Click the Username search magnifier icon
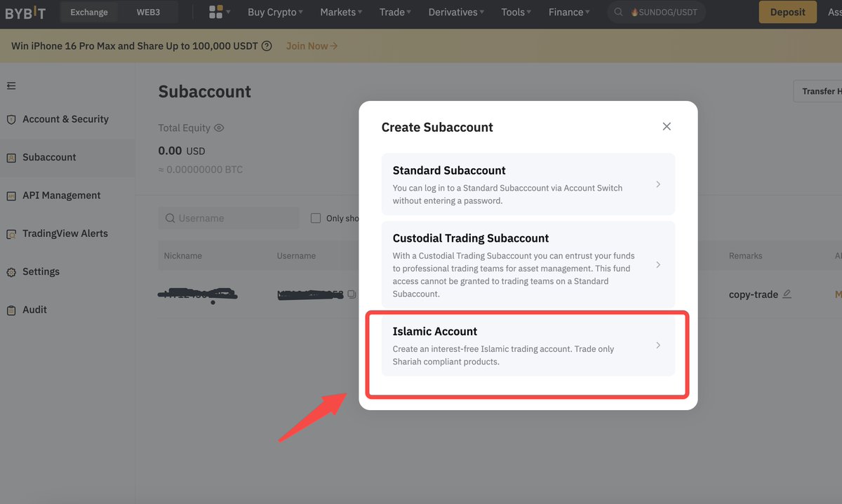 coord(170,218)
